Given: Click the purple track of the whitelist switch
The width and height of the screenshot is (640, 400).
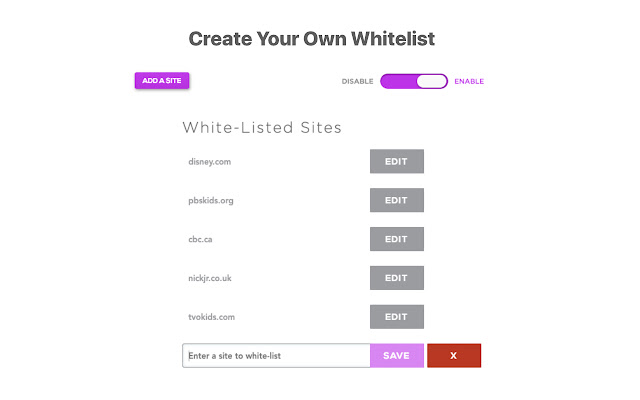Looking at the screenshot, I should coord(398,81).
